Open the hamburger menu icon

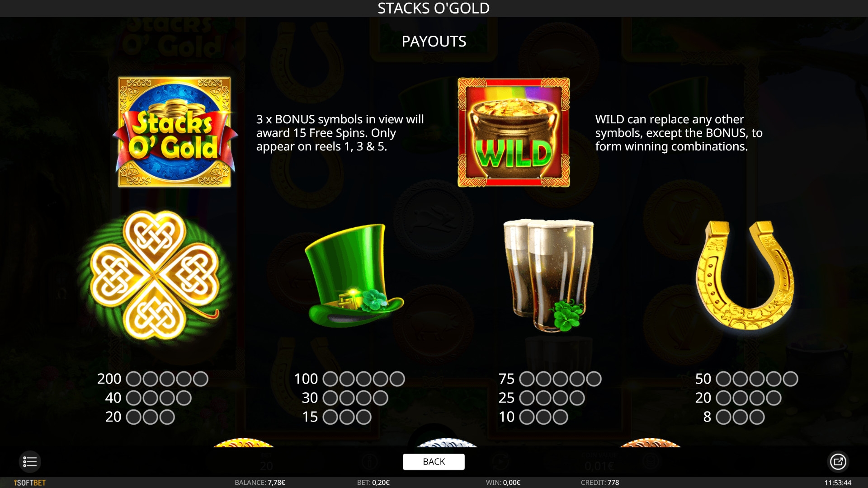click(30, 462)
